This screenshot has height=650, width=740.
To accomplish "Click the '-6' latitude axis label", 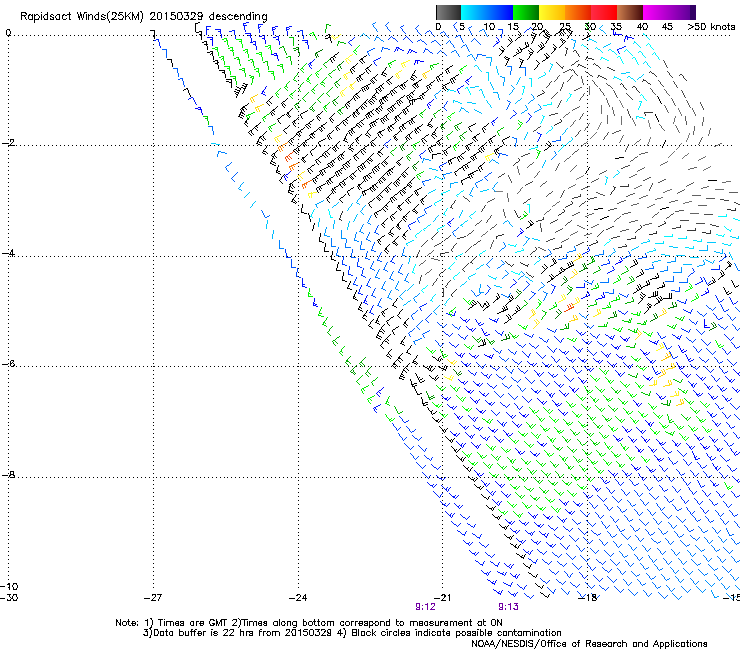I will (8, 364).
